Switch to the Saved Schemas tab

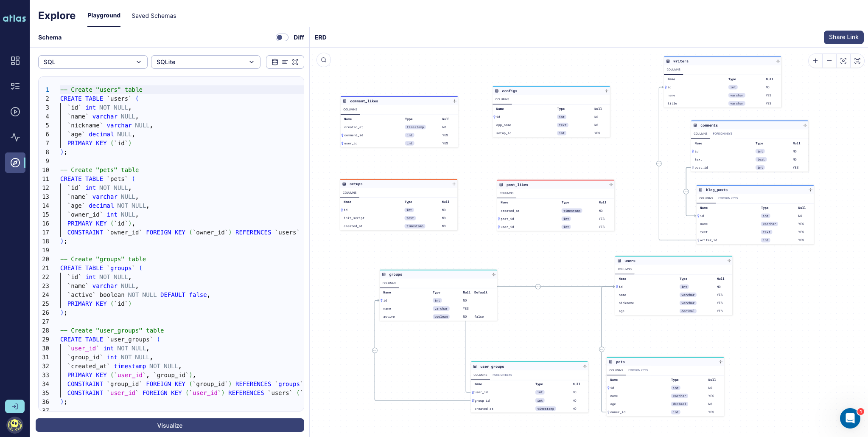[154, 16]
